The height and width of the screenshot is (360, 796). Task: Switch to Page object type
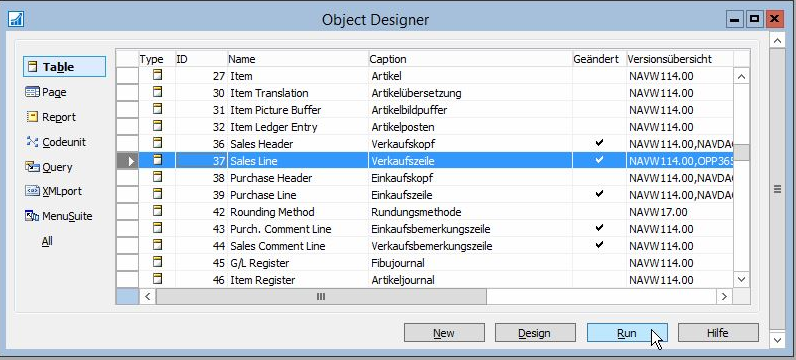[x=46, y=92]
